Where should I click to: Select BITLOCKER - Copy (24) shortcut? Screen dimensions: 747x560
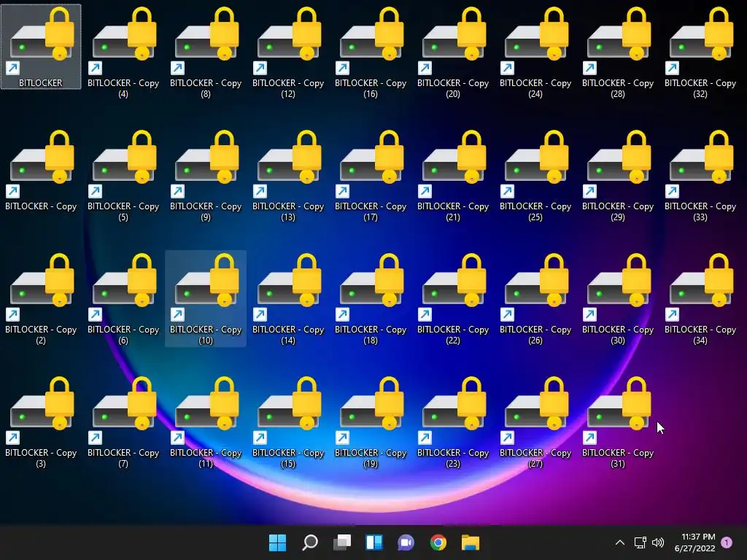535,52
